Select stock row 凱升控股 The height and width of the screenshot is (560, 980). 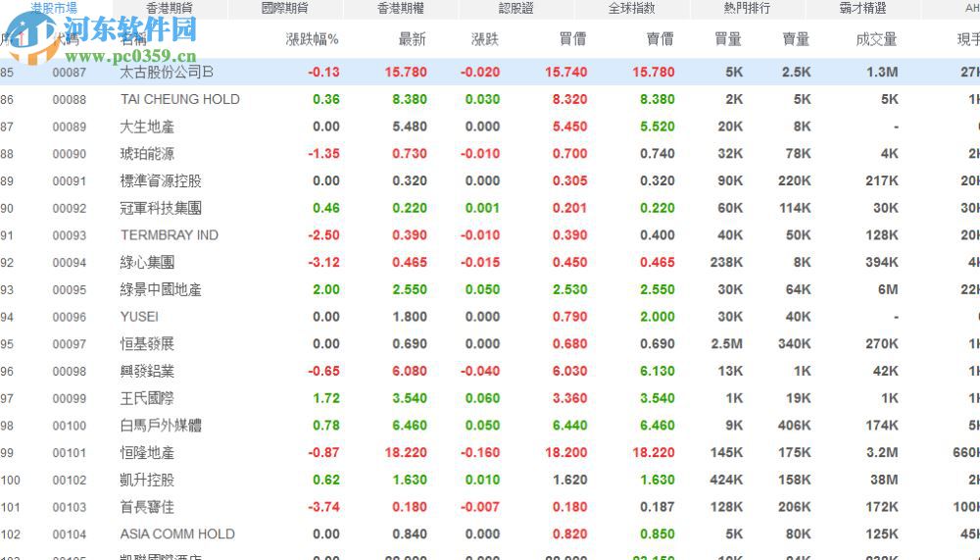coord(490,480)
